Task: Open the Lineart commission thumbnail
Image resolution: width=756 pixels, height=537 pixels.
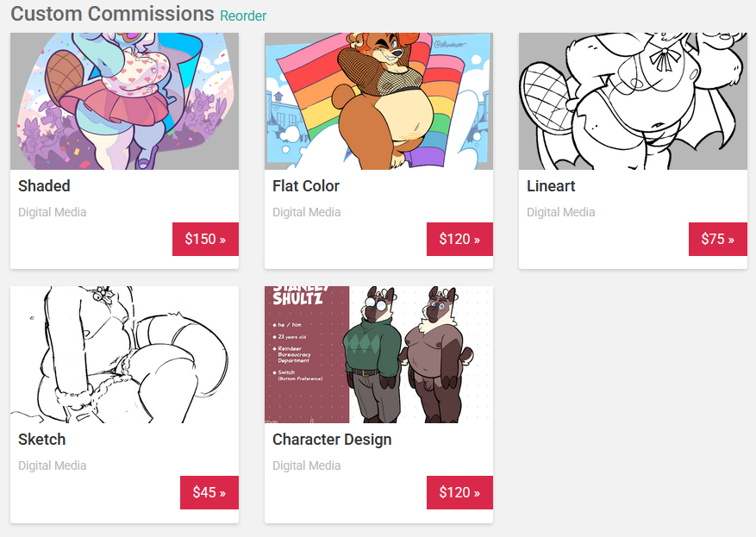Action: coord(633,101)
